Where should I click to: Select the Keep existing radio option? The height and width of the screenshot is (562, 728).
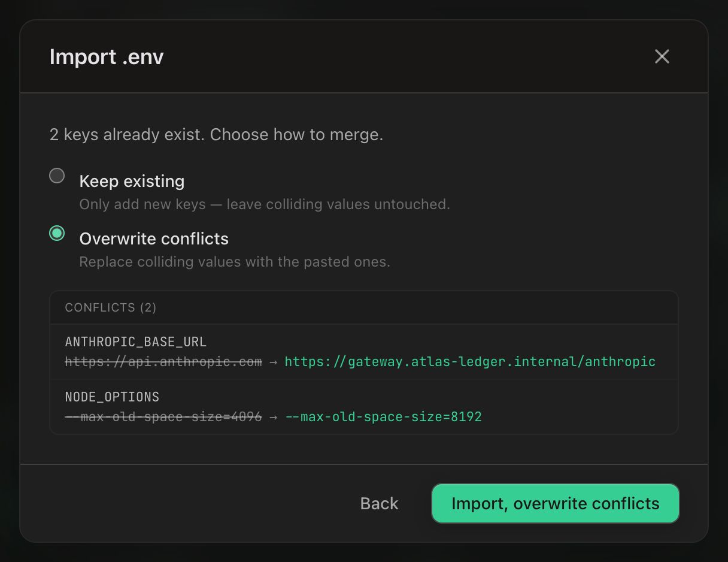coord(57,176)
